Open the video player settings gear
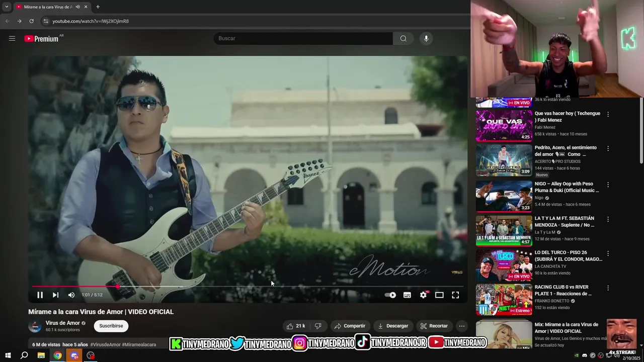The width and height of the screenshot is (644, 362). (x=423, y=295)
